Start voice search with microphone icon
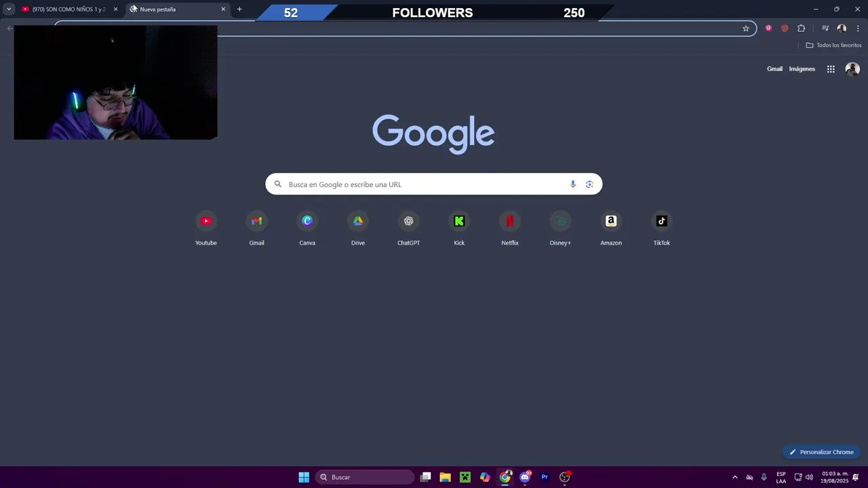Screen dimensions: 868x488 tap(573, 184)
